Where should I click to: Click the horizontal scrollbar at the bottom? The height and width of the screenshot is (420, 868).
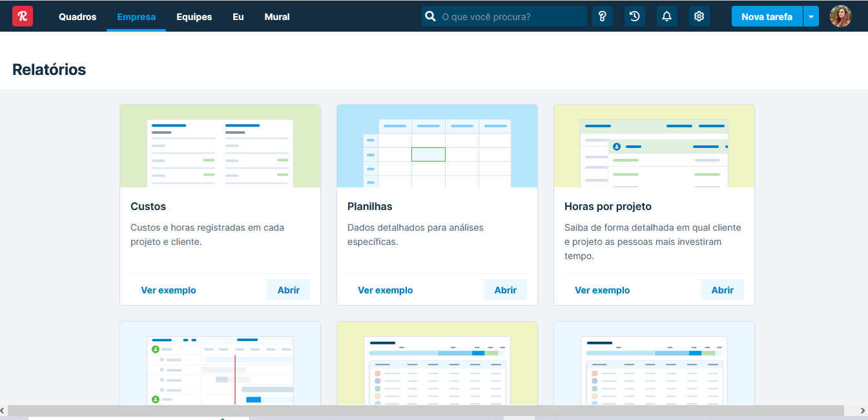coord(426,410)
